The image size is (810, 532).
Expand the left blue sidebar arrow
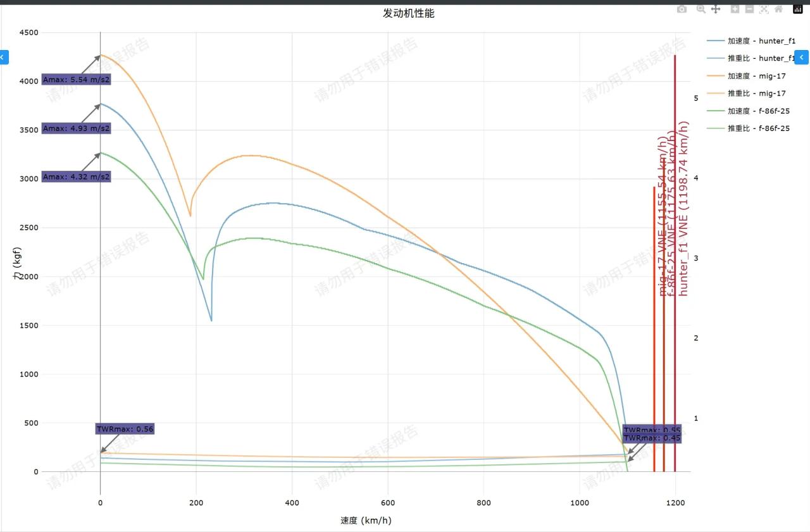click(x=3, y=57)
